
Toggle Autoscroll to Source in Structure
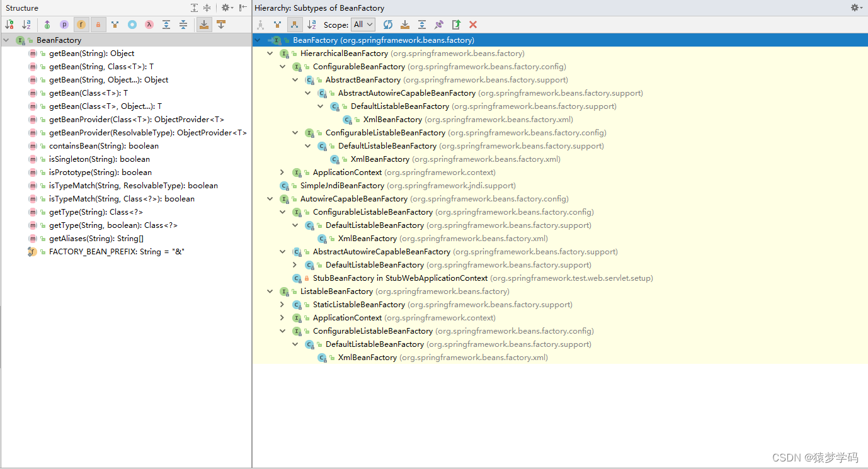pos(204,25)
